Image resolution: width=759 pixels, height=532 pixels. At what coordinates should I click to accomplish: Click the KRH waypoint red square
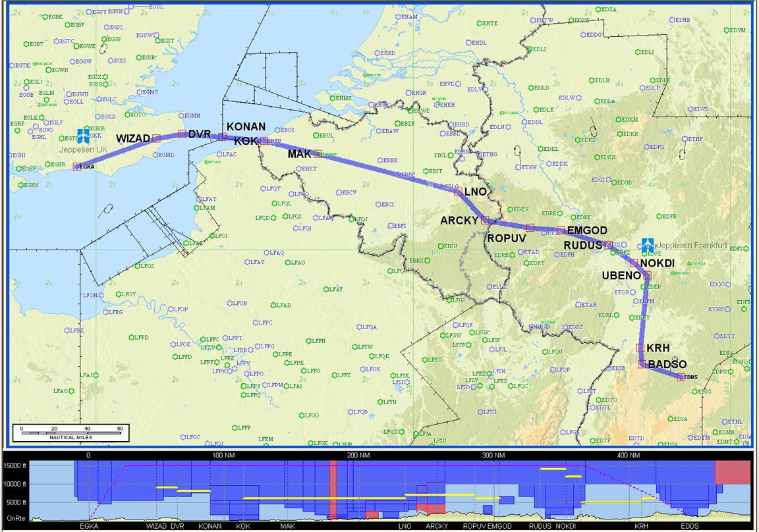[640, 348]
